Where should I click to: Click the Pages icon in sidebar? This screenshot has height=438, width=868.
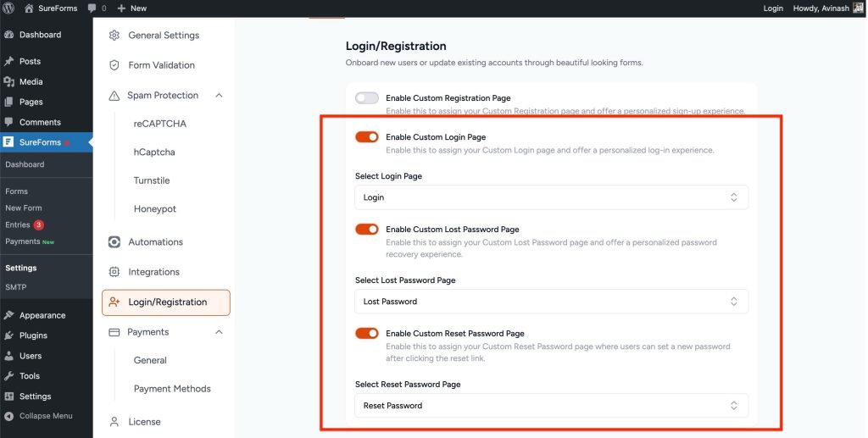pos(8,102)
